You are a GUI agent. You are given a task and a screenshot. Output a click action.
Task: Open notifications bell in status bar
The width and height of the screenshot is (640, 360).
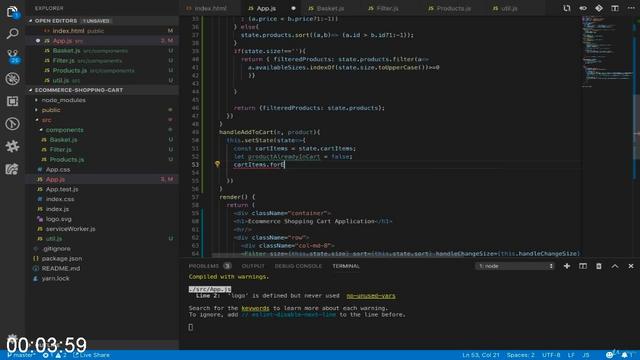tap(624, 355)
